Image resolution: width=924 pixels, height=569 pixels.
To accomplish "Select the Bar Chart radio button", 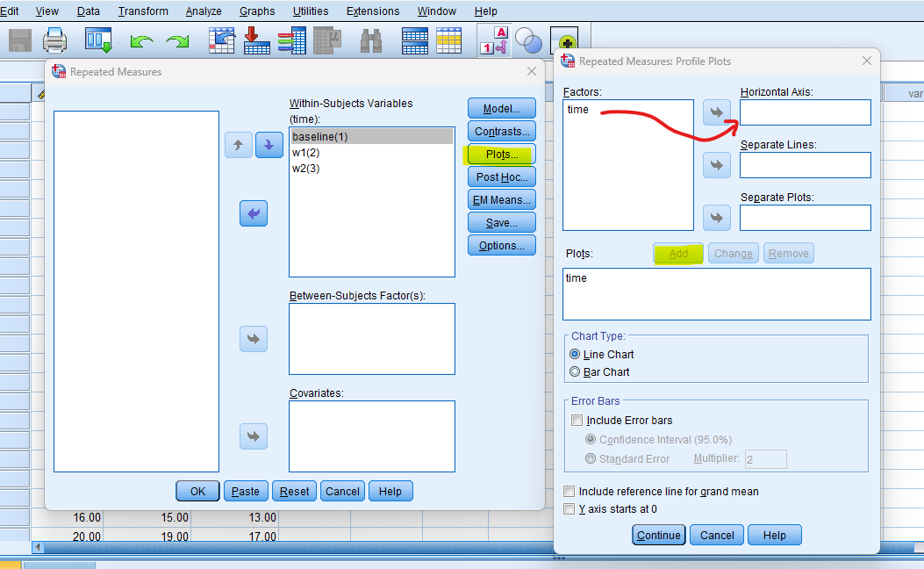I will (576, 372).
